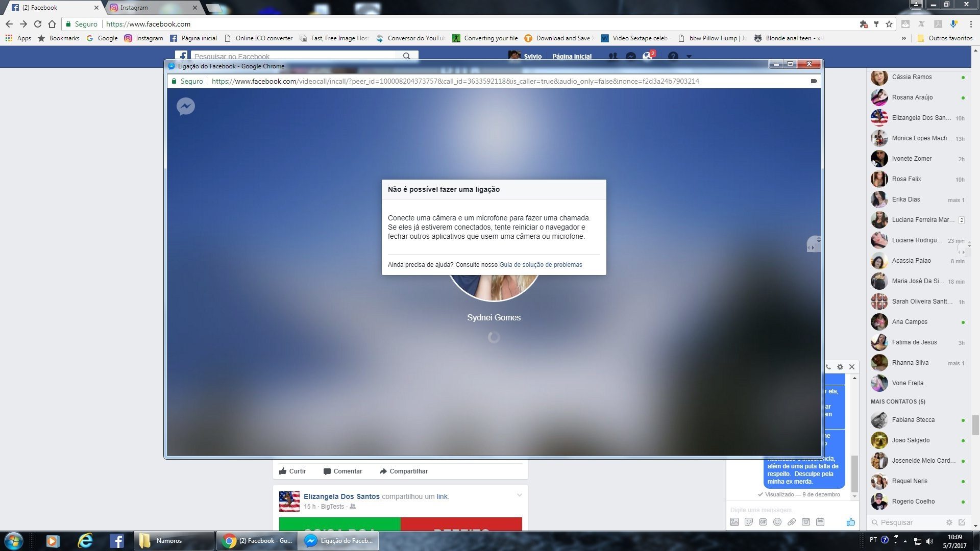
Task: Reload the page with the refresh icon
Action: coord(38,24)
